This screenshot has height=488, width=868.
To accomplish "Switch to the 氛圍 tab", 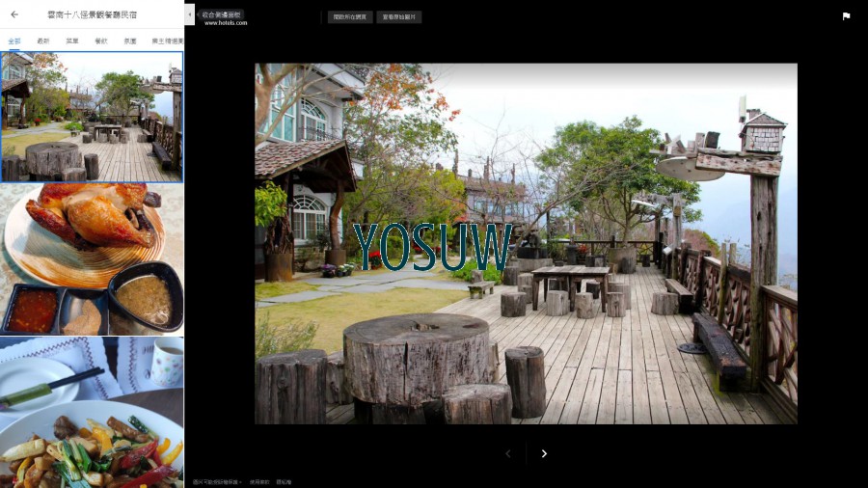I will 129,41.
